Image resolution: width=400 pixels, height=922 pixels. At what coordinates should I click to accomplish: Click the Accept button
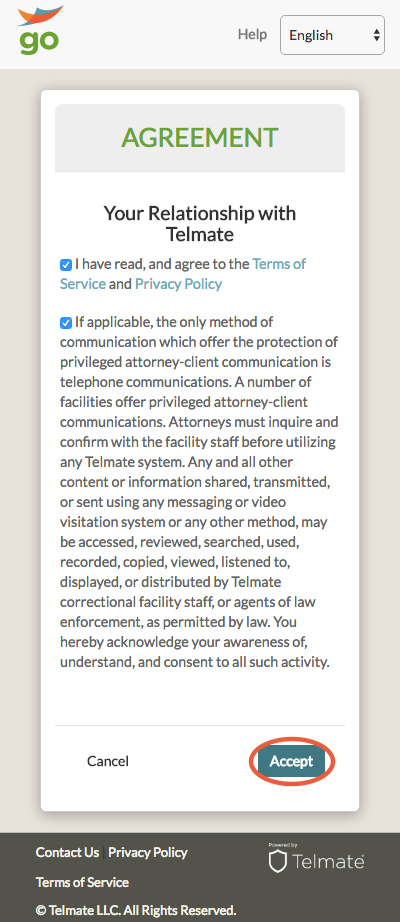[291, 761]
